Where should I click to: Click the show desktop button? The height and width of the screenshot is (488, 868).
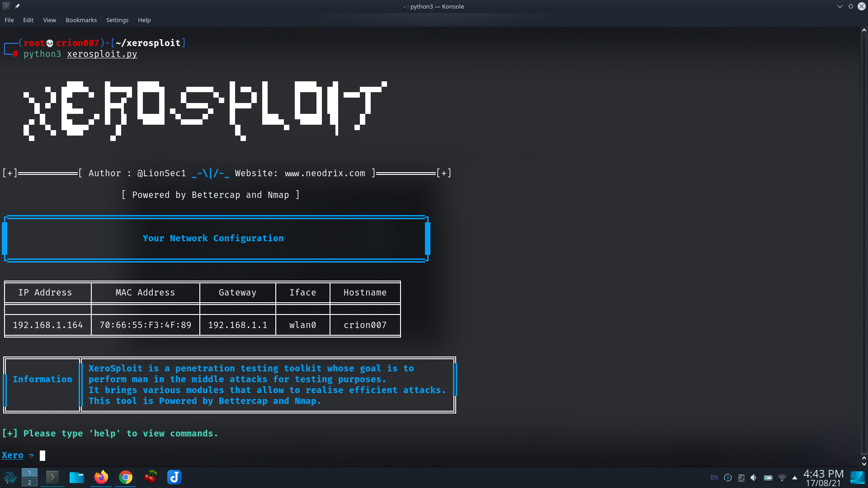858,478
